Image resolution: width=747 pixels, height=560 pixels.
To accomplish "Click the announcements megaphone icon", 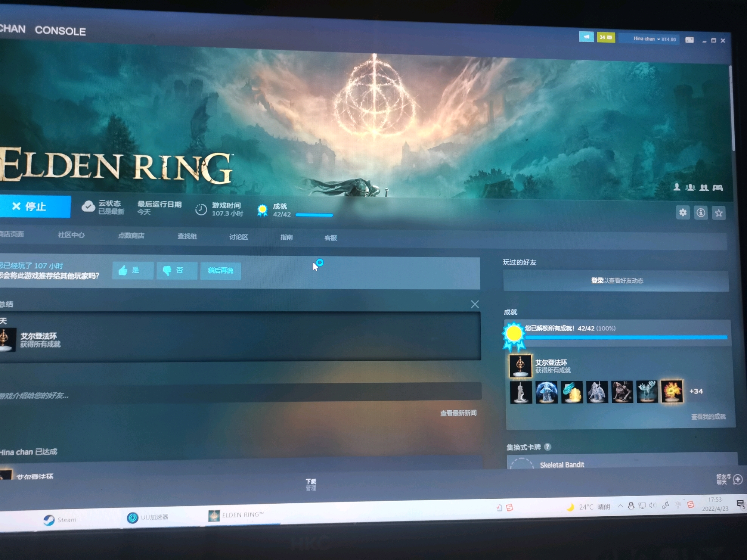I will [586, 37].
